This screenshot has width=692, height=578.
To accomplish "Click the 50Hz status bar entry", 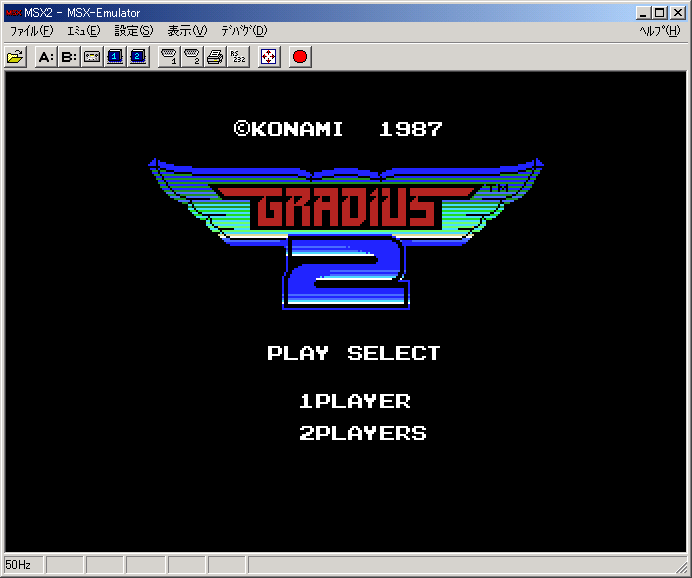I will pyautogui.click(x=24, y=565).
